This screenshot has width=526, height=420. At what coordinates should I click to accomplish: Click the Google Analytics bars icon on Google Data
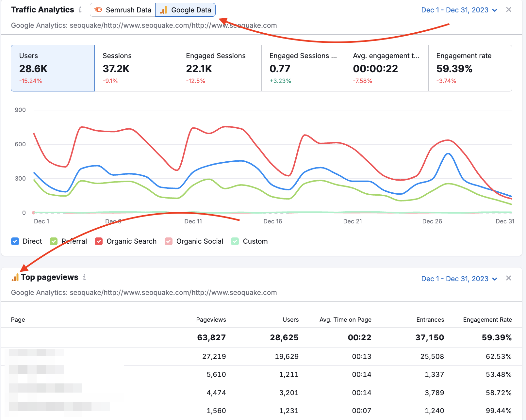(163, 10)
